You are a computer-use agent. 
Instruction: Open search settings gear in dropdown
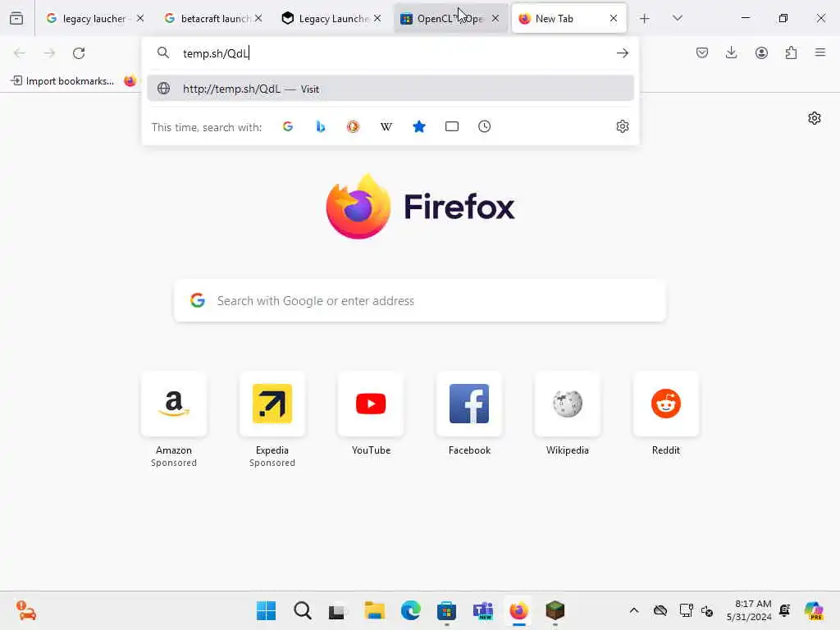click(x=622, y=126)
